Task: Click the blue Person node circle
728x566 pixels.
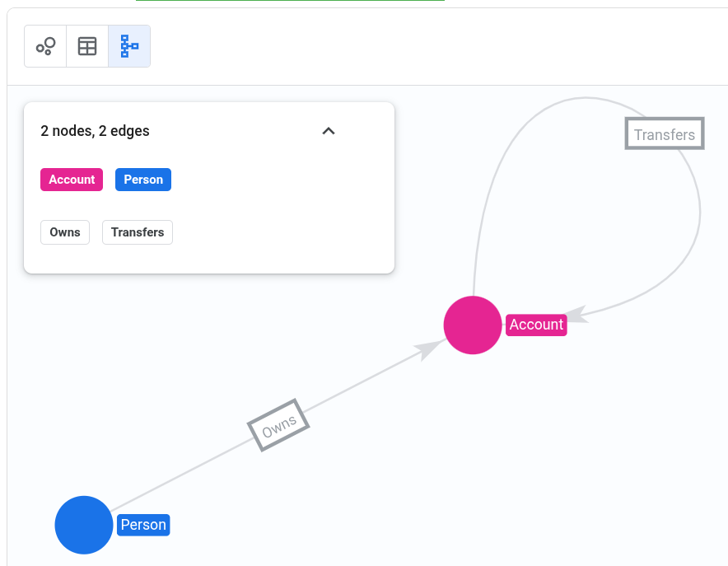Action: (x=83, y=525)
